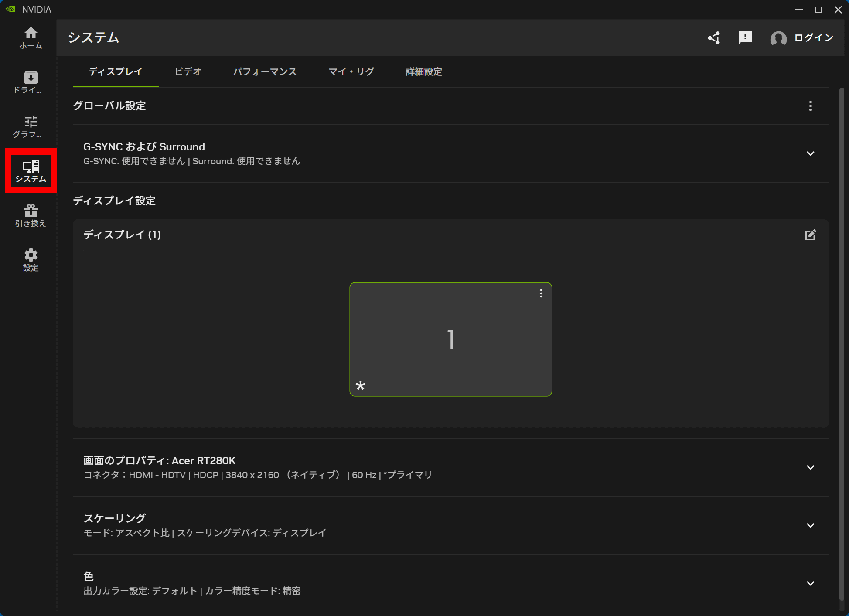Expand the スケーリング section
This screenshot has width=849, height=616.
(450, 525)
